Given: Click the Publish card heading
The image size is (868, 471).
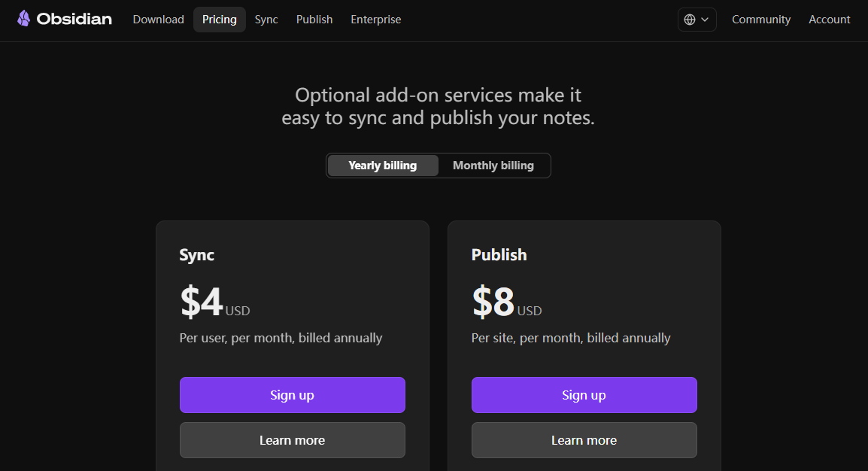Looking at the screenshot, I should click(x=499, y=254).
